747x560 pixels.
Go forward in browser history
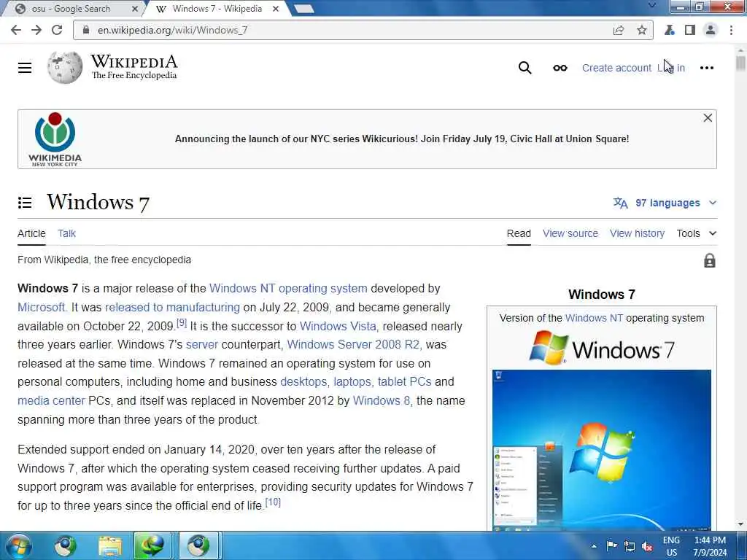pos(36,30)
